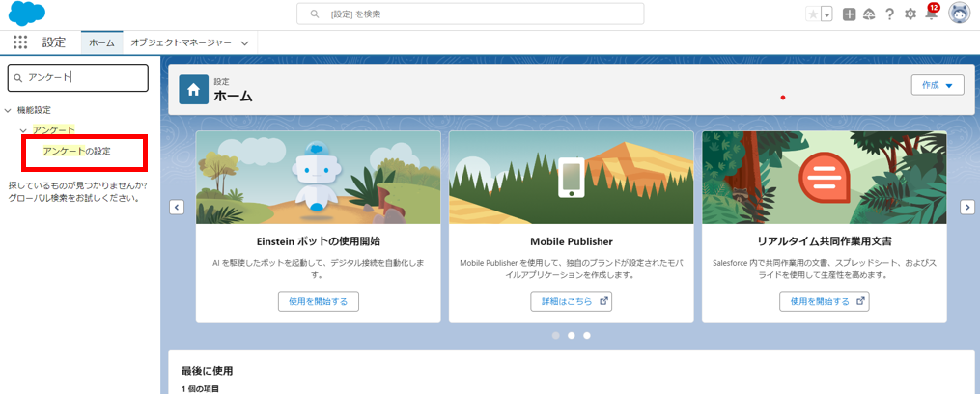The image size is (980, 394).
Task: Click the global search field
Action: point(470,14)
